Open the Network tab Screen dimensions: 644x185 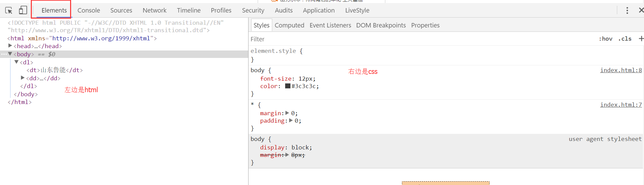point(154,11)
